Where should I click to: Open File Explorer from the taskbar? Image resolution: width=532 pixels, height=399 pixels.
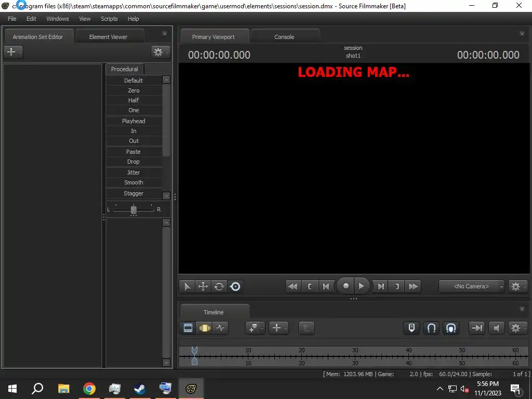coord(63,389)
